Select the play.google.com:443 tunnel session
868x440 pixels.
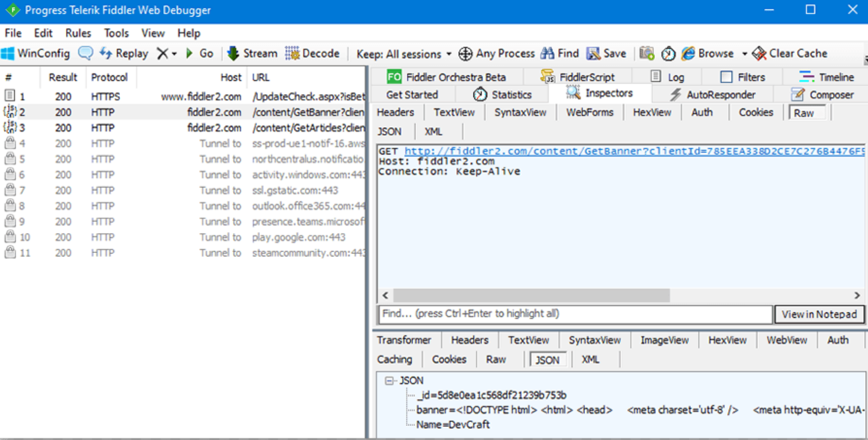pyautogui.click(x=184, y=237)
